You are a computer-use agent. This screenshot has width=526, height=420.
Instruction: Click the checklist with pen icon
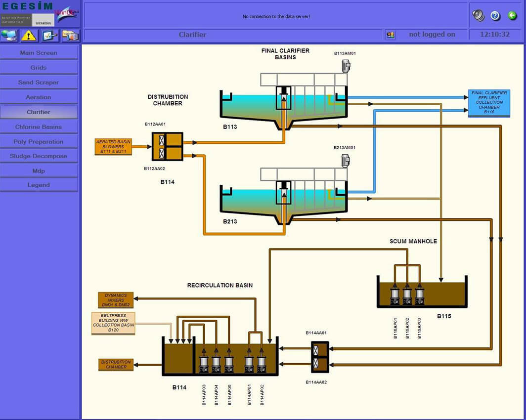49,35
